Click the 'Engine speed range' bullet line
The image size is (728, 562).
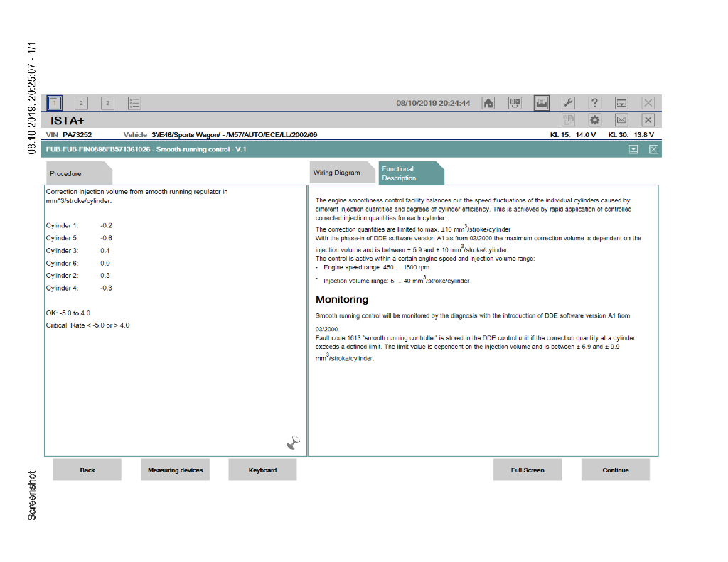point(376,267)
